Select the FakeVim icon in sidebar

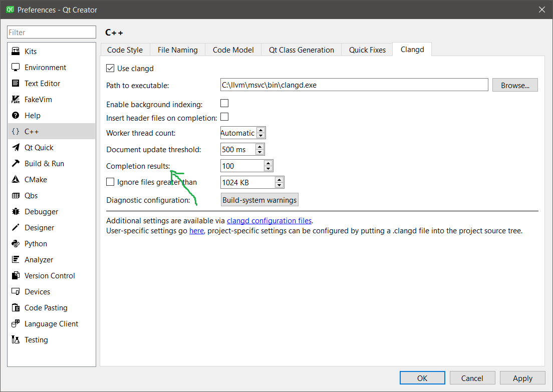coord(16,100)
